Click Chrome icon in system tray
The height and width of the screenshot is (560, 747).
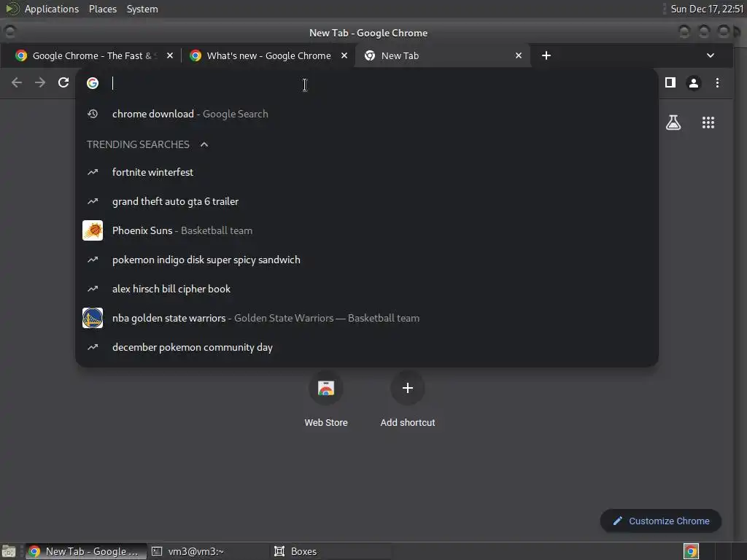click(692, 551)
